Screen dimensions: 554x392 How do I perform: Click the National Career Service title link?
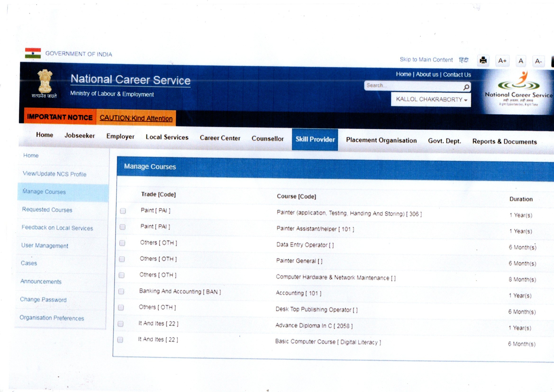[x=131, y=80]
